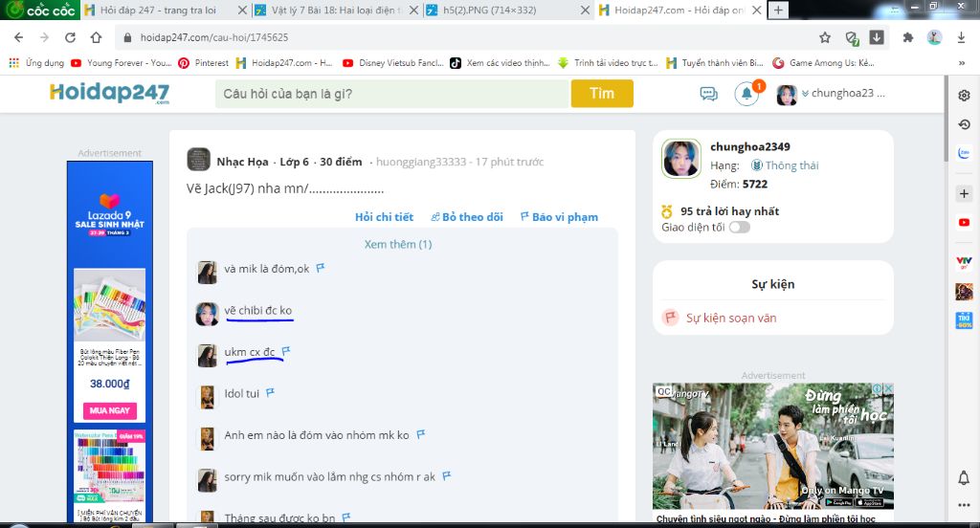Open the 'Game Among Us' bookmark
This screenshot has height=528, width=980.
point(824,63)
